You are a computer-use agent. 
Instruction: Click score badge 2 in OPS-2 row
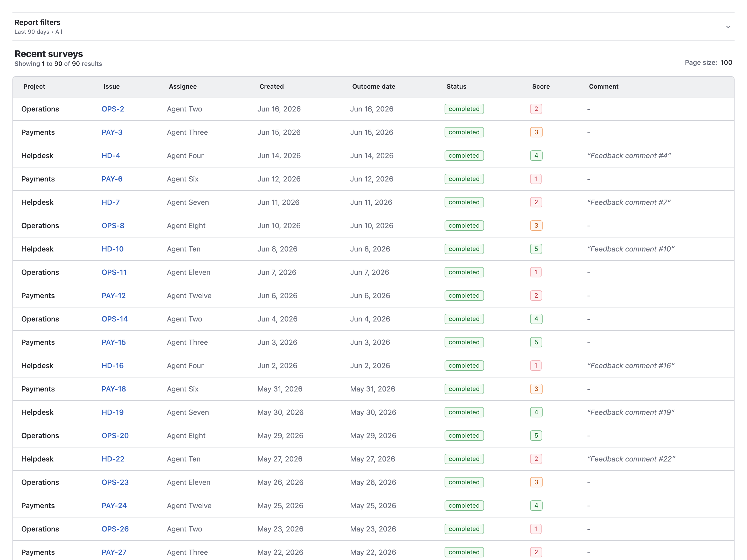click(536, 109)
